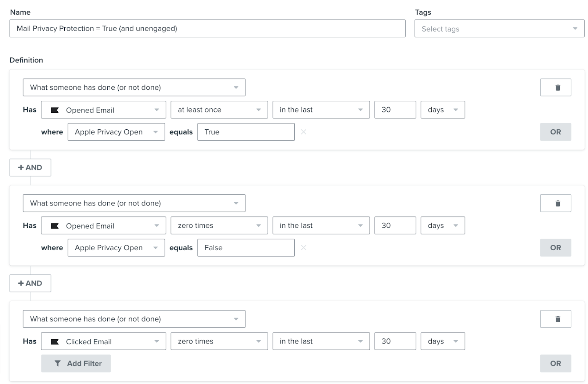Add OR to second condition
588x384 pixels.
click(x=555, y=248)
